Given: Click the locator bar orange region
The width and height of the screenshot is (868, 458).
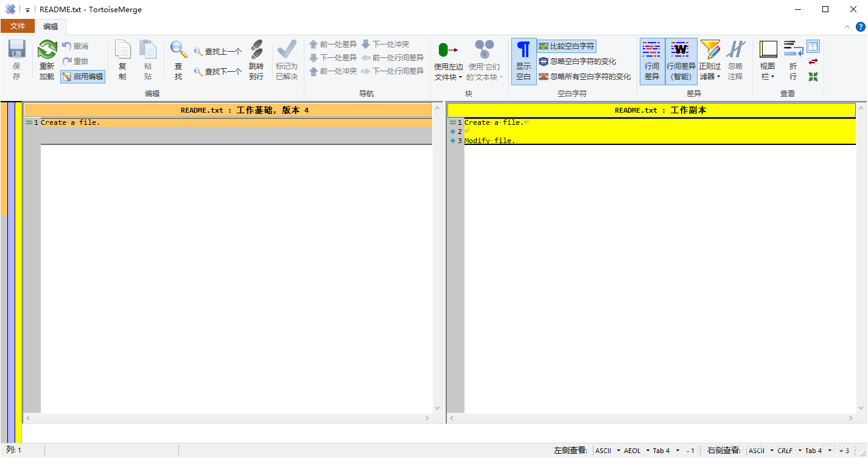Looking at the screenshot, I should click(x=4, y=159).
